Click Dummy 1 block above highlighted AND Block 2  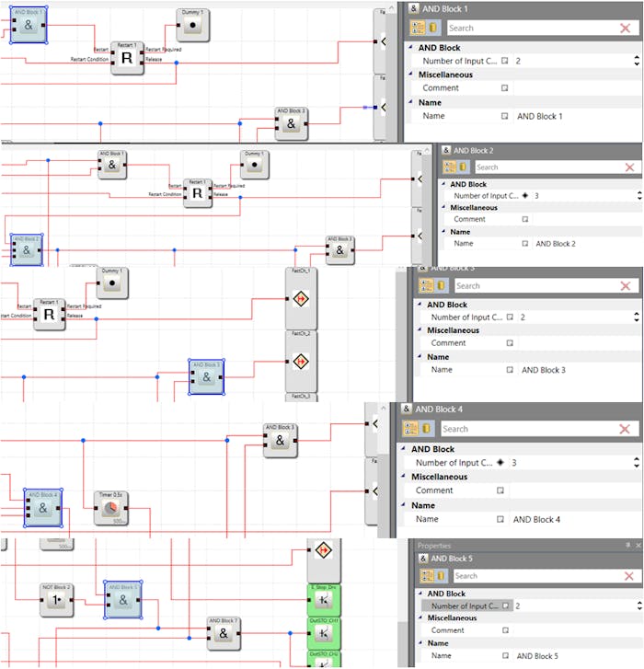click(255, 165)
